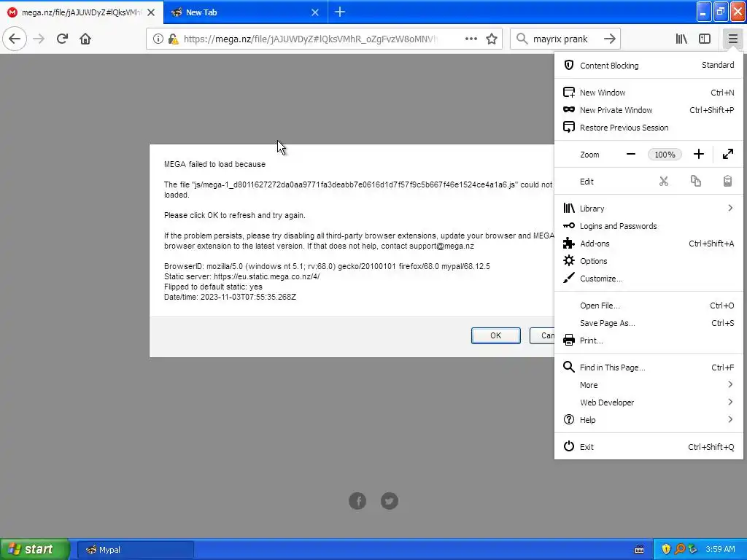This screenshot has height=560, width=747.
Task: Click the Paste clipboard icon
Action: point(727,182)
